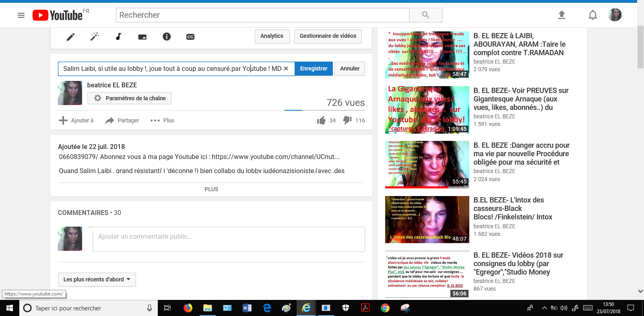The image size is (644, 316).
Task: Open the CC subtitles icon
Action: click(190, 37)
